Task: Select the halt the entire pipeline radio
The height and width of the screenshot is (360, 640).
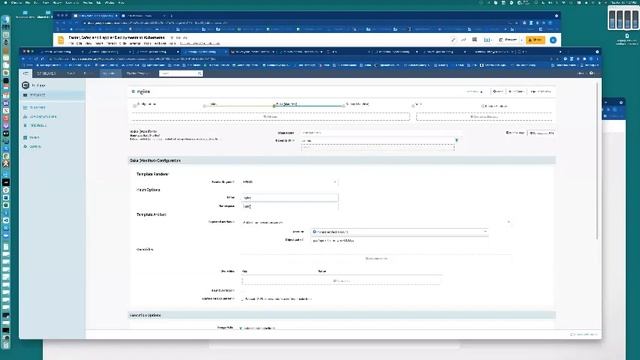Action: pos(241,328)
